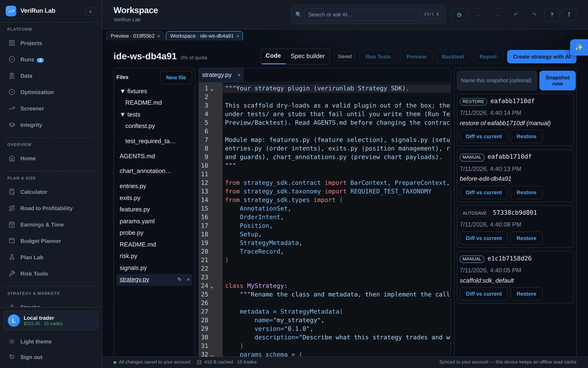
Task: Click the Search or ask AI field
Action: coord(362,14)
